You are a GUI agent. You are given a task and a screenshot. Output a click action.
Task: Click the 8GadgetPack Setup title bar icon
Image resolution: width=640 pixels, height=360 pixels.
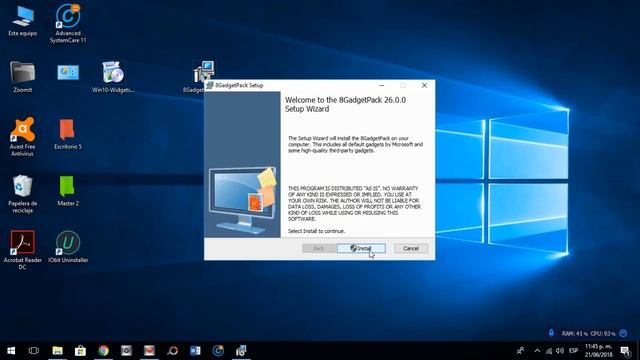coord(210,85)
